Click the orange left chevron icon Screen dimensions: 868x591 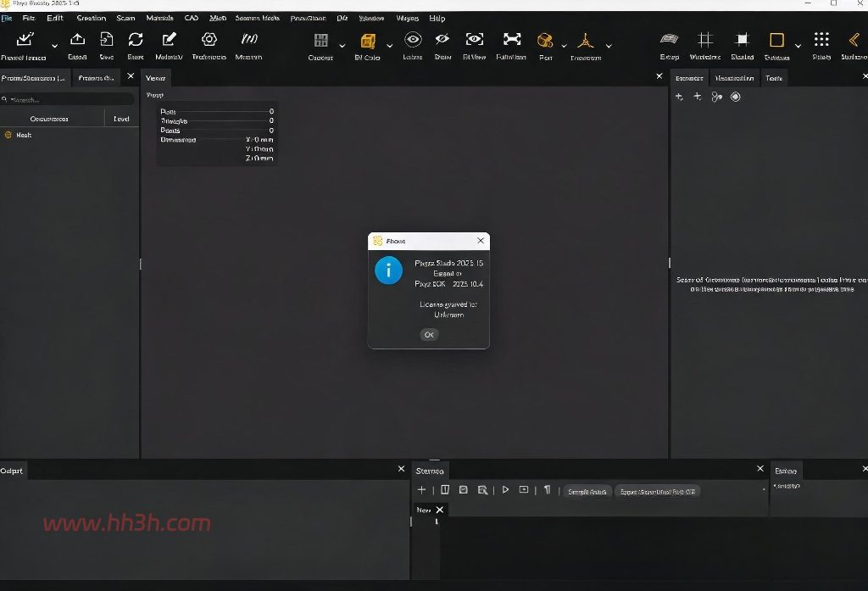tap(854, 40)
